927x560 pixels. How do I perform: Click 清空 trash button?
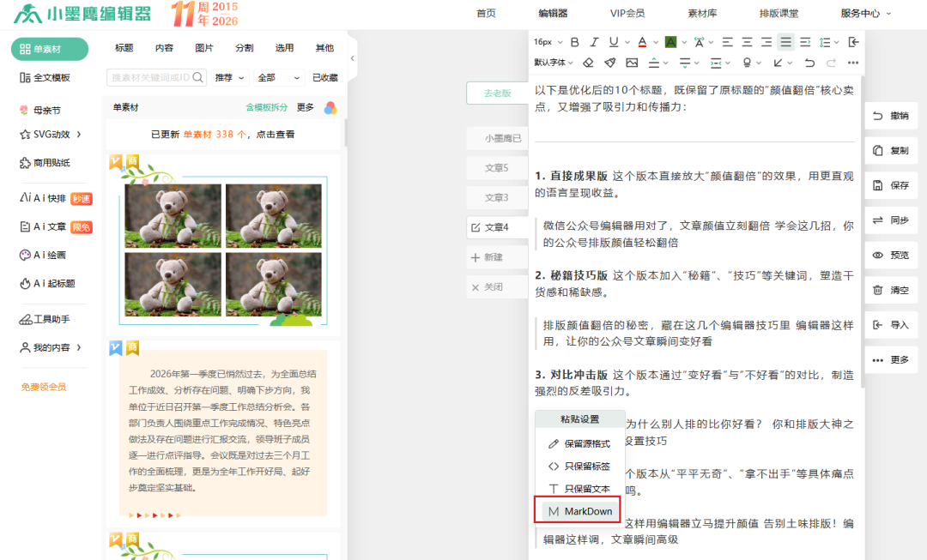(891, 290)
